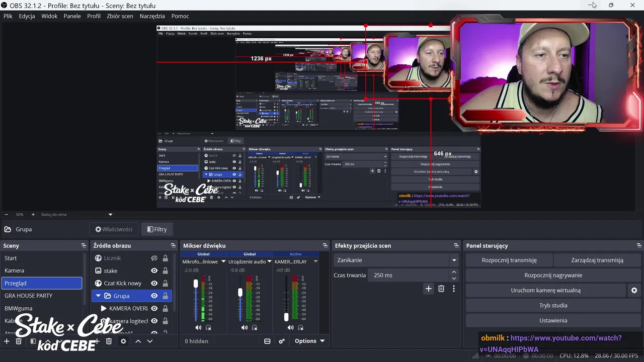Collapse the Grupa group arrow
644x362 pixels.
tap(98, 296)
